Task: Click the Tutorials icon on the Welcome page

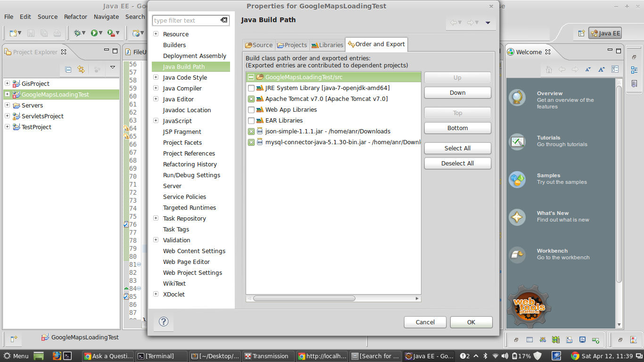Action: (x=517, y=141)
